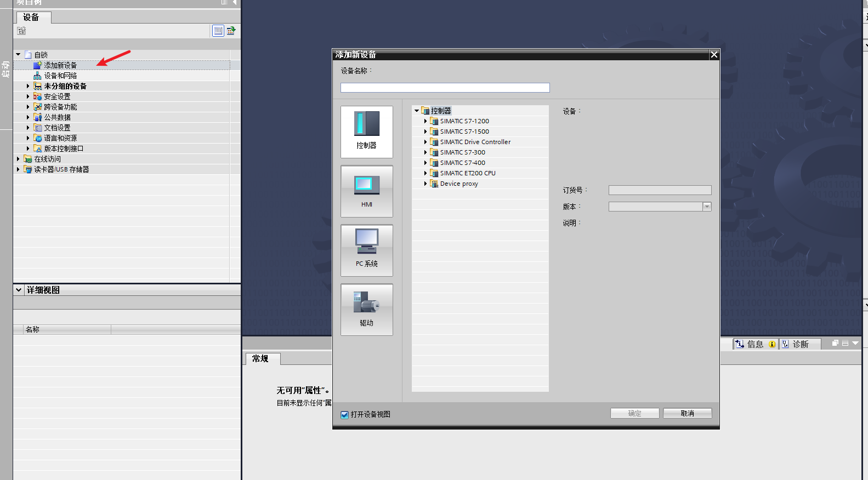Open the 版本 version dropdown

point(707,207)
